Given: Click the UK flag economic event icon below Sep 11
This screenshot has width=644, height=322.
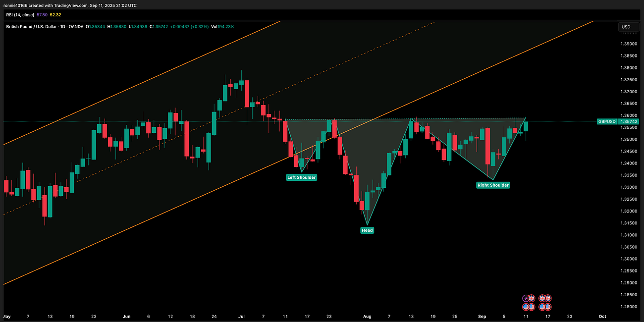Looking at the screenshot, I should (x=532, y=298).
